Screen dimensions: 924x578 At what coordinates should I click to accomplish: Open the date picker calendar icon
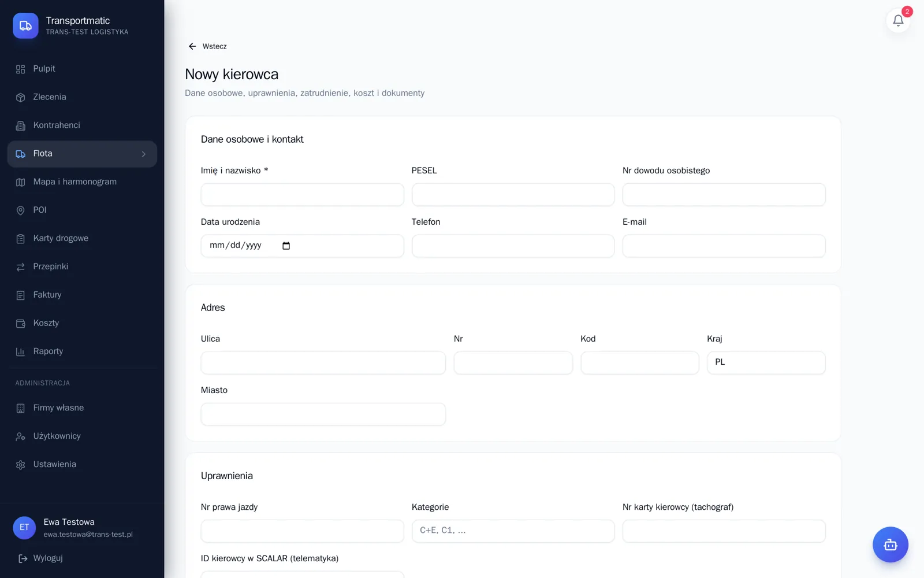tap(286, 246)
